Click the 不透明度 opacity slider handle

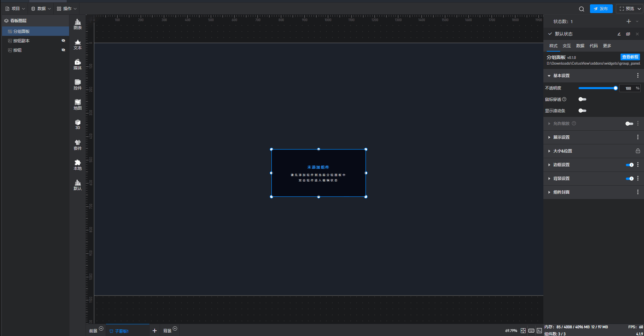click(x=615, y=88)
